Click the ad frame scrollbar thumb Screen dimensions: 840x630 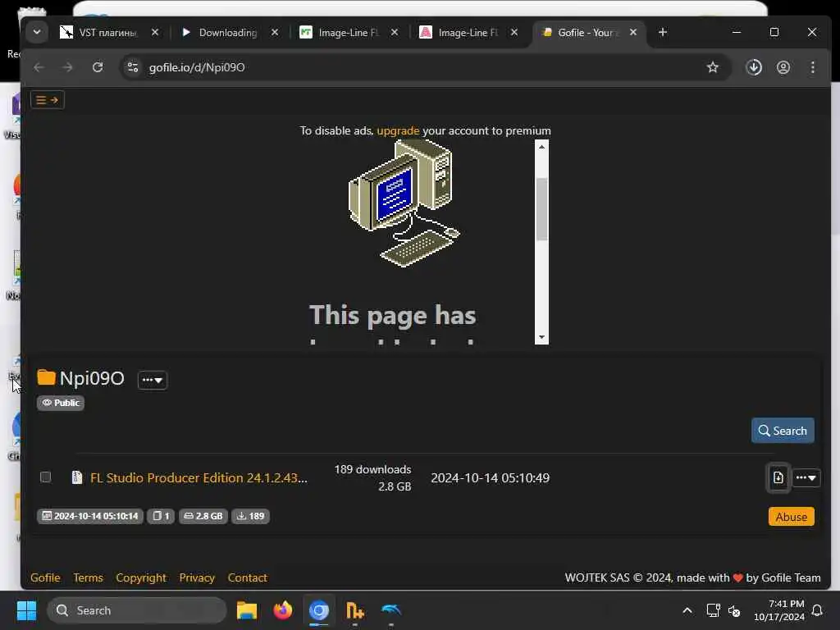tap(541, 209)
